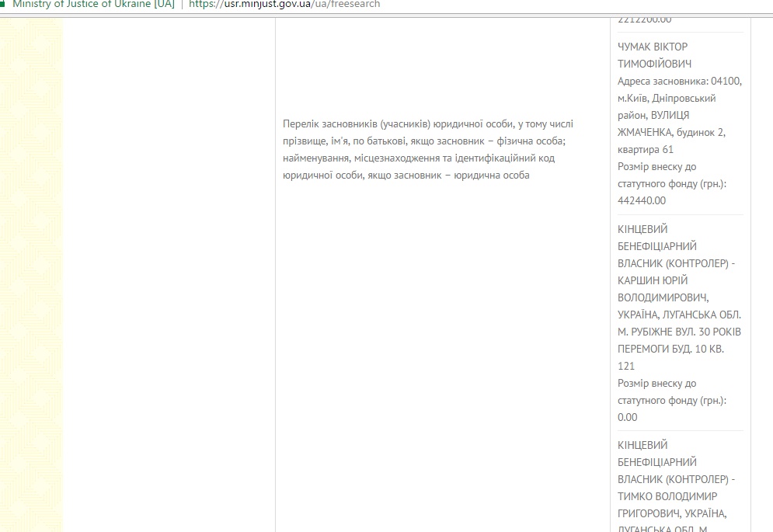Click the квартира 61 apartment text
The image size is (773, 532).
tap(646, 149)
